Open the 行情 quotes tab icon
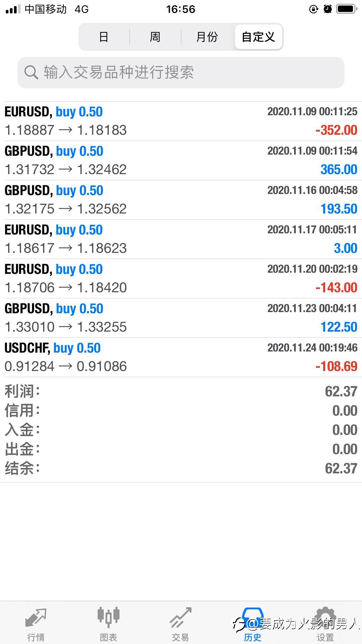Viewport: 362px width, 644px height. (x=36, y=618)
